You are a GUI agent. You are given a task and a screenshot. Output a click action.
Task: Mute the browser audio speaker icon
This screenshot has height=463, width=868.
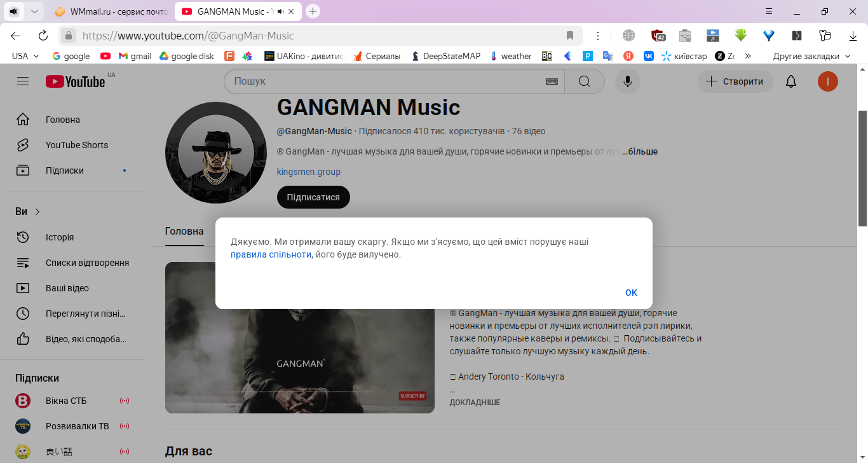point(14,11)
